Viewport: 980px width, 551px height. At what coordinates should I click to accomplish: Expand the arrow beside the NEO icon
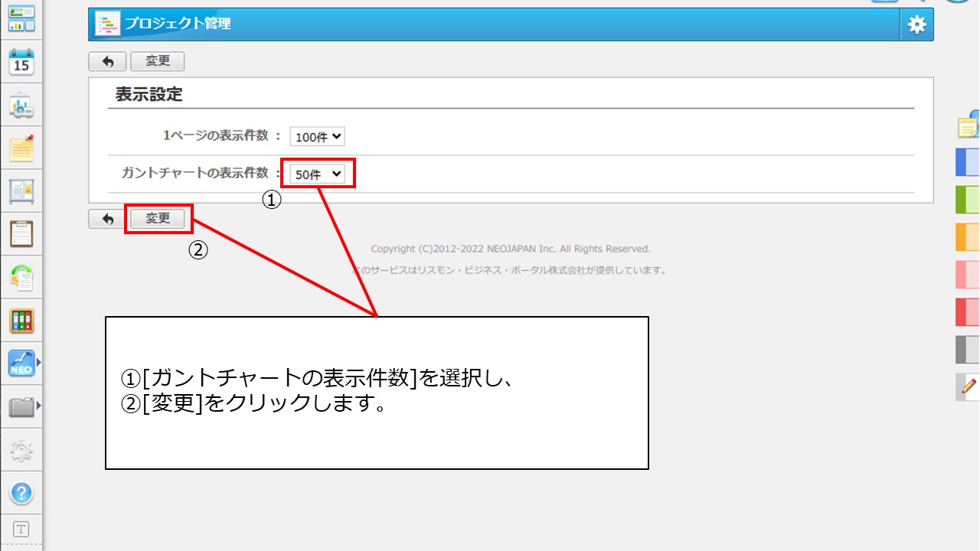click(x=38, y=362)
